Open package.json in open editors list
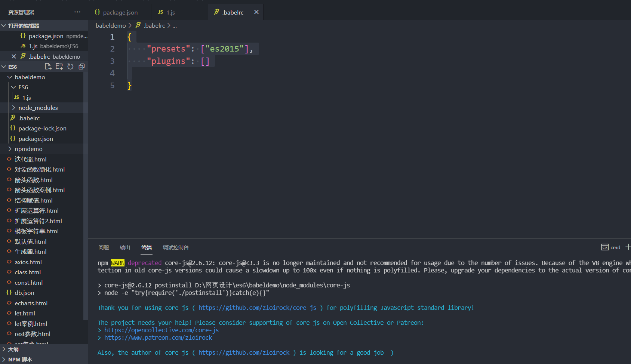Viewport: 631px width, 364px height. 44,36
